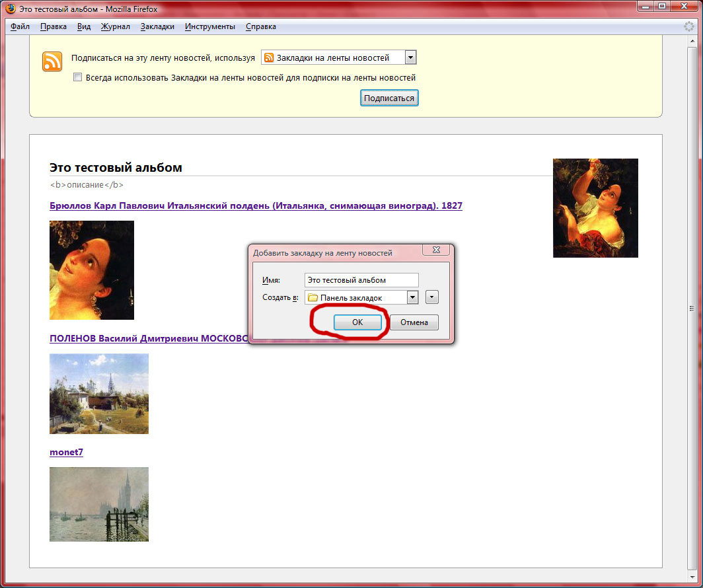The image size is (703, 588).
Task: Enable the Всегда использовать Закладки checkbox
Action: coord(77,77)
